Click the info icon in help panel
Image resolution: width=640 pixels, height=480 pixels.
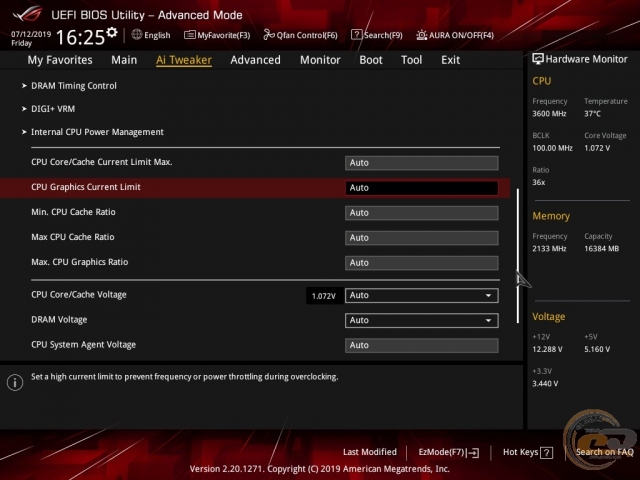(15, 382)
